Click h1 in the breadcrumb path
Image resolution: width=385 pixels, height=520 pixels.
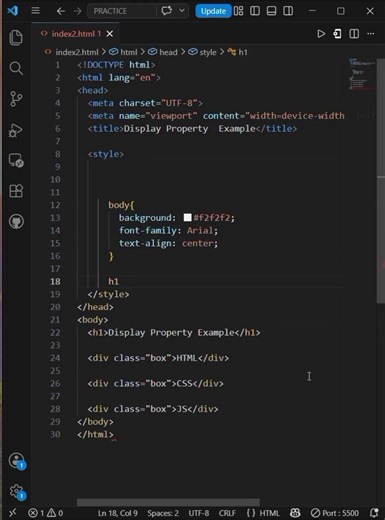click(243, 52)
